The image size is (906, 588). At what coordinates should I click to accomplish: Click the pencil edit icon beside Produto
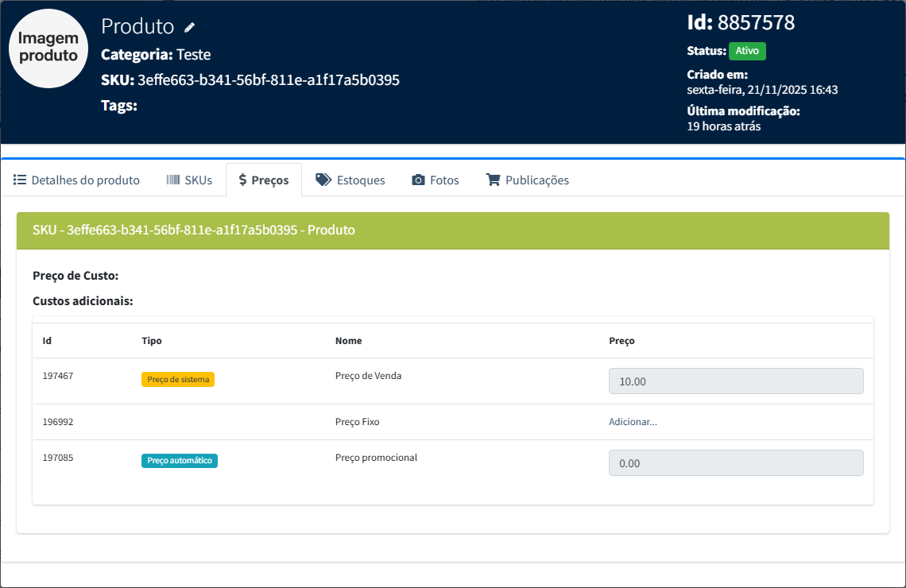[x=189, y=27]
